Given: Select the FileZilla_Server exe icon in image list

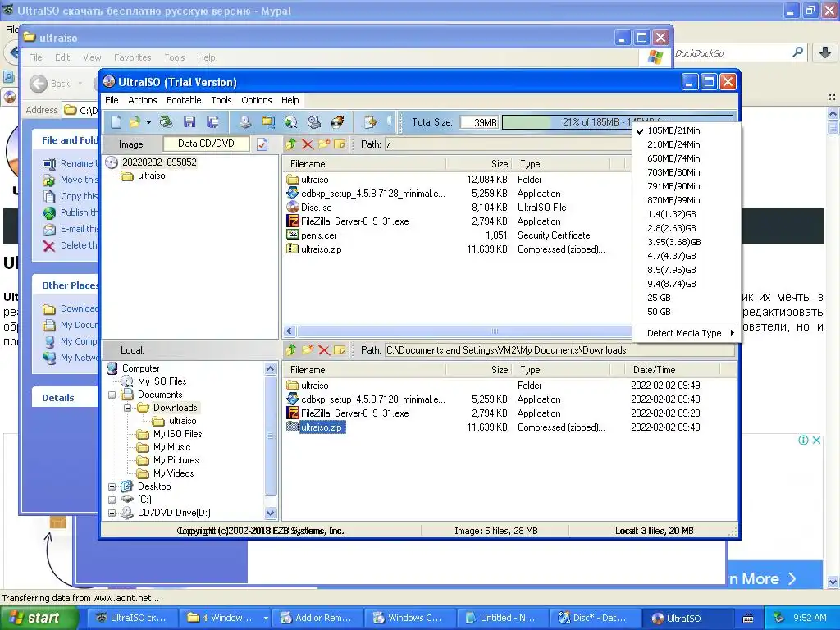Looking at the screenshot, I should click(x=293, y=221).
